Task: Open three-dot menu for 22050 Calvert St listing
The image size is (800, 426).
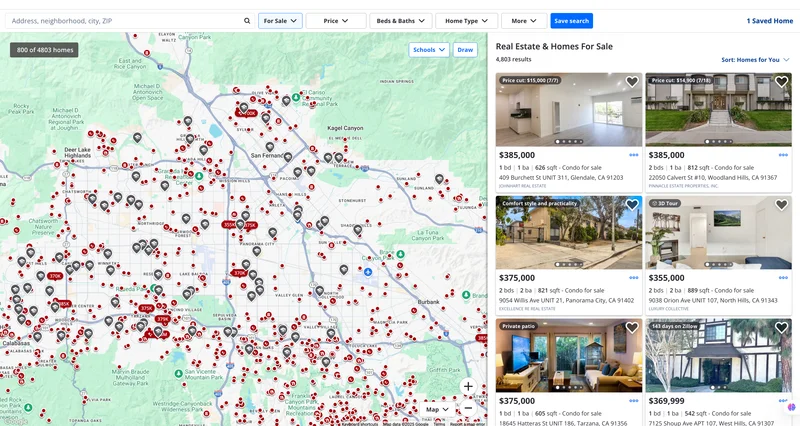Action: [x=783, y=155]
